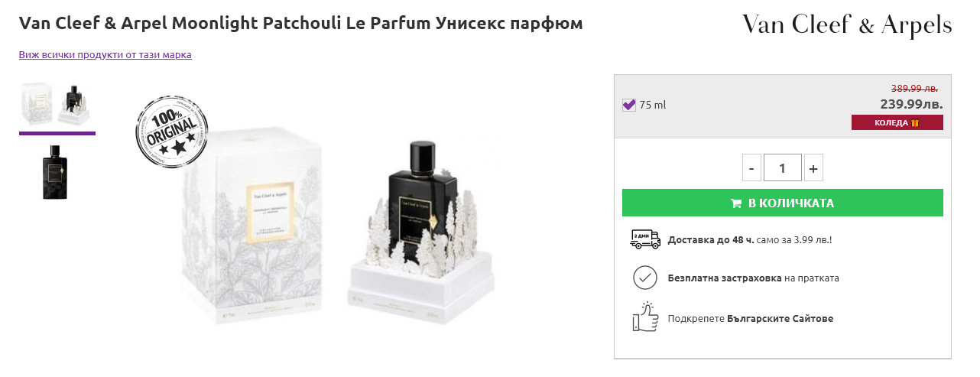
Task: Click the free insurance checkmark circle icon
Action: pos(645,278)
